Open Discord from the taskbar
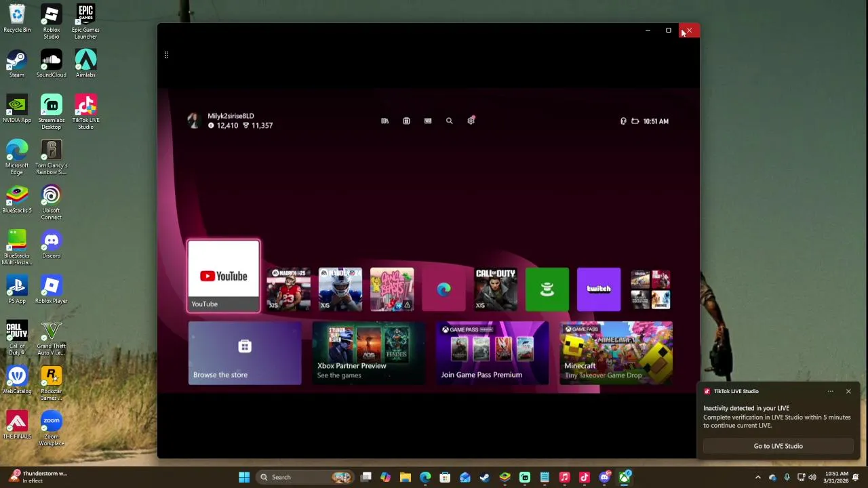Screen dimensions: 868x488 [605, 477]
